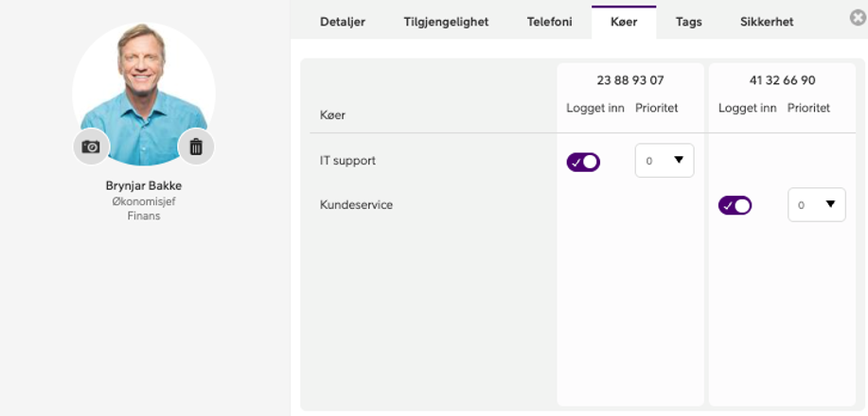868x416 pixels.
Task: Toggle Kundeservice logged-in switch
Action: [x=735, y=205]
